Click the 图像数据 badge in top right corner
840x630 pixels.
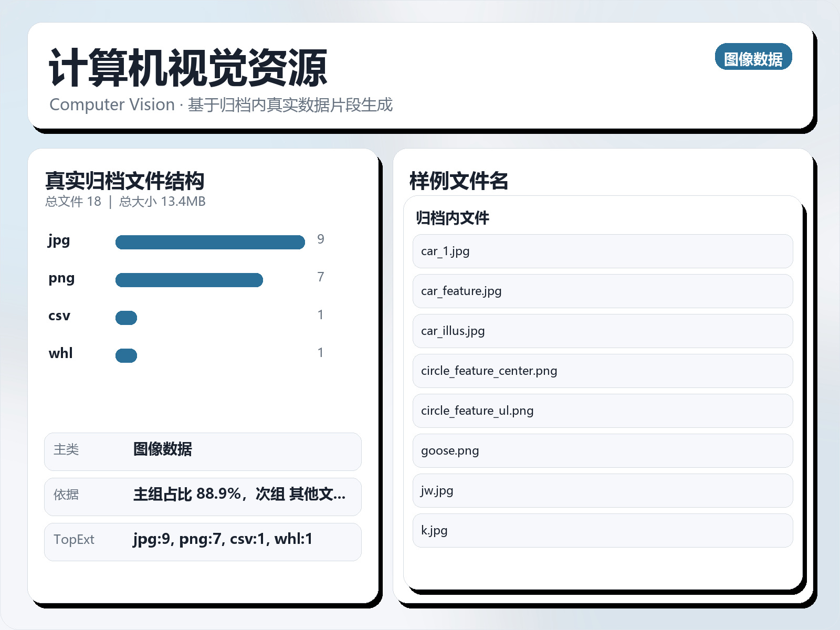753,57
